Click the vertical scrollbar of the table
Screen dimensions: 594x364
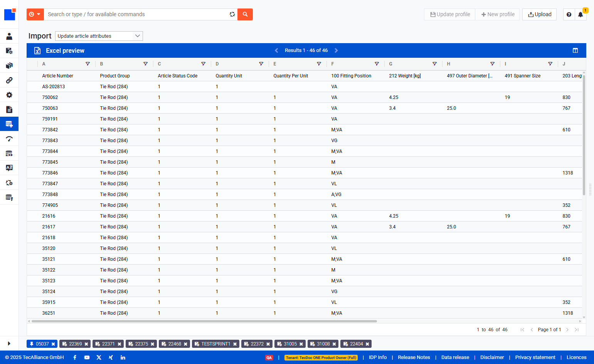[x=584, y=135]
